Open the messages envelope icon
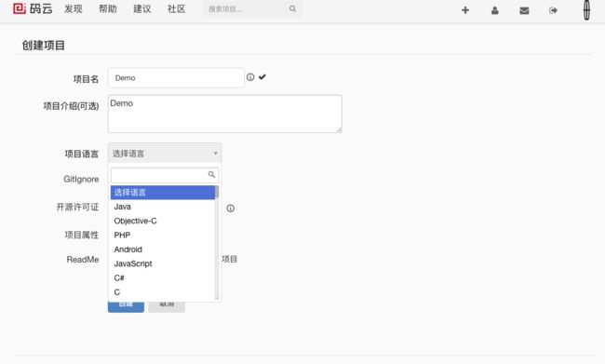The width and height of the screenshot is (605, 364). (524, 11)
